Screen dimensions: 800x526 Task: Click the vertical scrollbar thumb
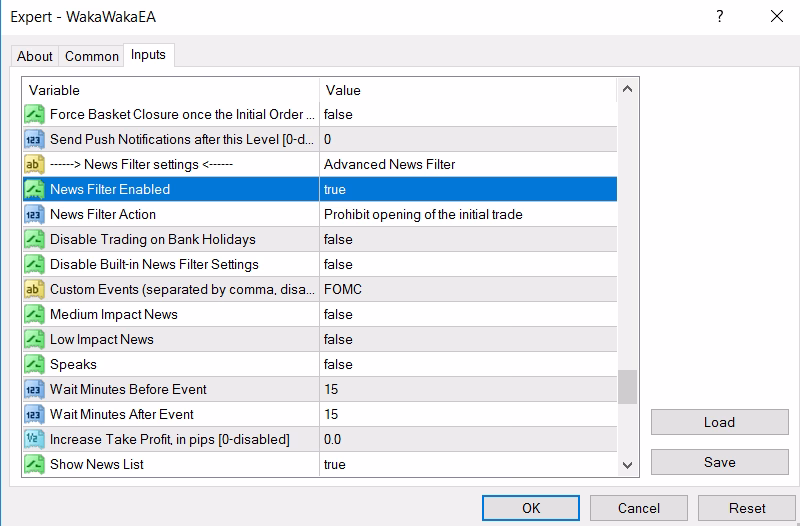pos(627,387)
